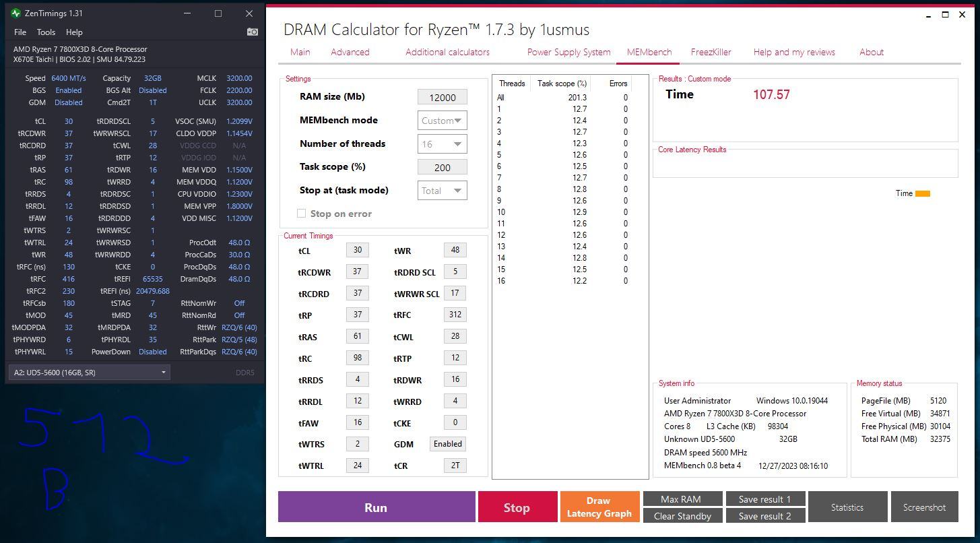The width and height of the screenshot is (980, 543).
Task: Click the Clear Standby button
Action: (x=682, y=516)
